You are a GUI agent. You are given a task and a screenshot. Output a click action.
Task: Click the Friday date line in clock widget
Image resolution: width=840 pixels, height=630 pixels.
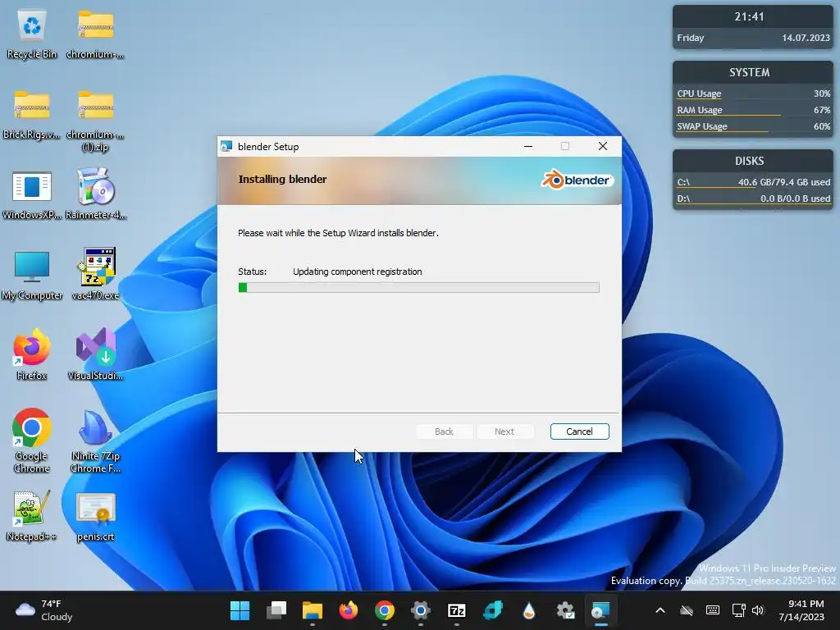753,38
